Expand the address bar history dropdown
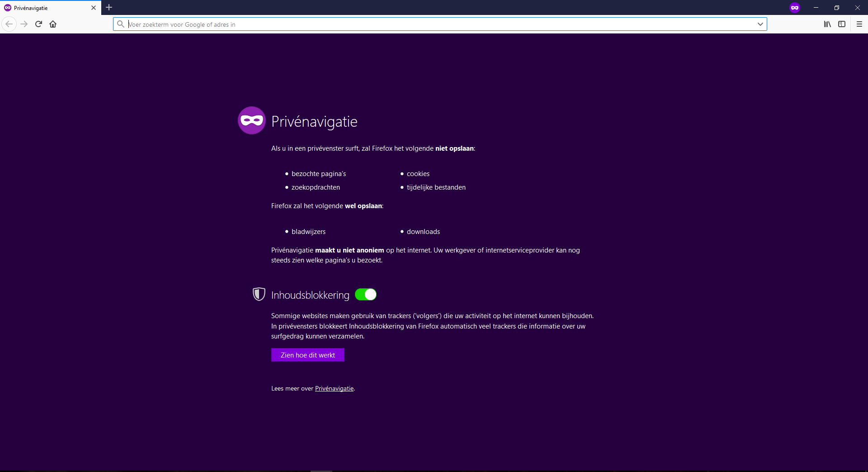Image resolution: width=868 pixels, height=472 pixels. pos(760,24)
